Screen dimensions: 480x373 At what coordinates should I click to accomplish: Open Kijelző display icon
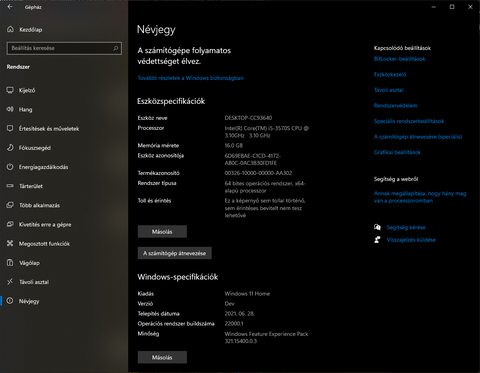pyautogui.click(x=10, y=90)
